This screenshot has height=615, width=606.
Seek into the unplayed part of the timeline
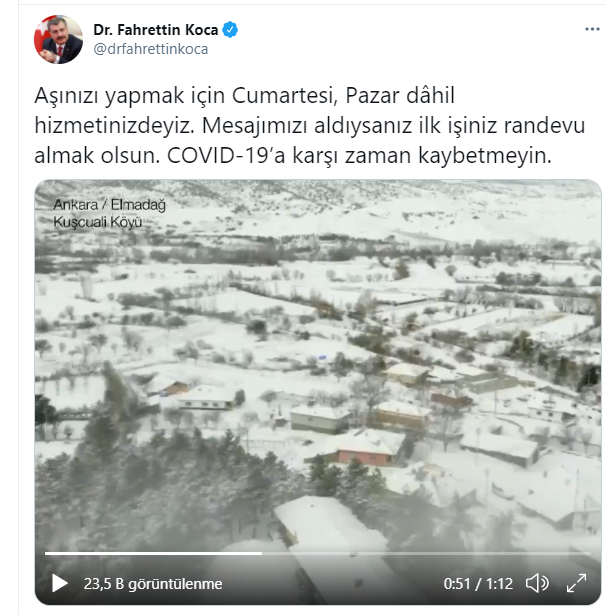(426, 553)
